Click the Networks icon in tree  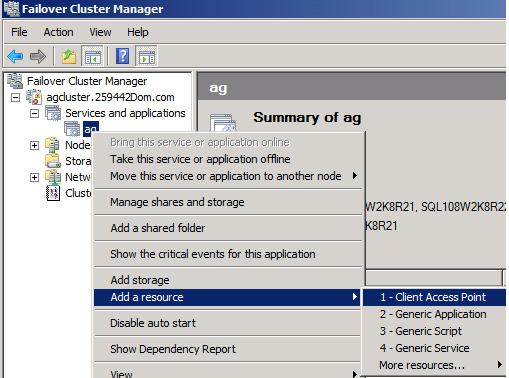[53, 177]
